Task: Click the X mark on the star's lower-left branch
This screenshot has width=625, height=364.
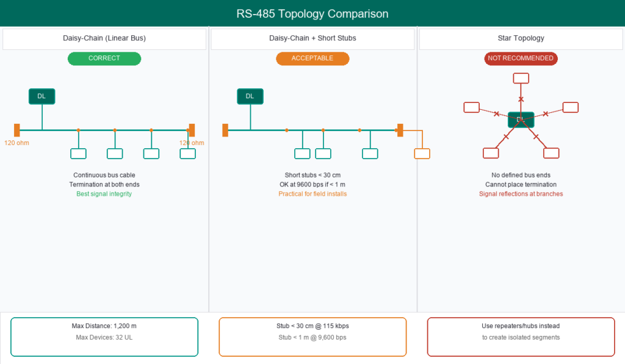Action: (x=506, y=137)
